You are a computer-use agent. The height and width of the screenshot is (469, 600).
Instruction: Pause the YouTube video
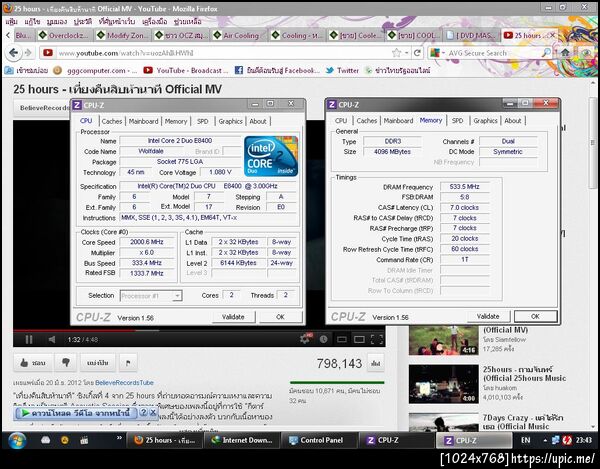[29, 339]
